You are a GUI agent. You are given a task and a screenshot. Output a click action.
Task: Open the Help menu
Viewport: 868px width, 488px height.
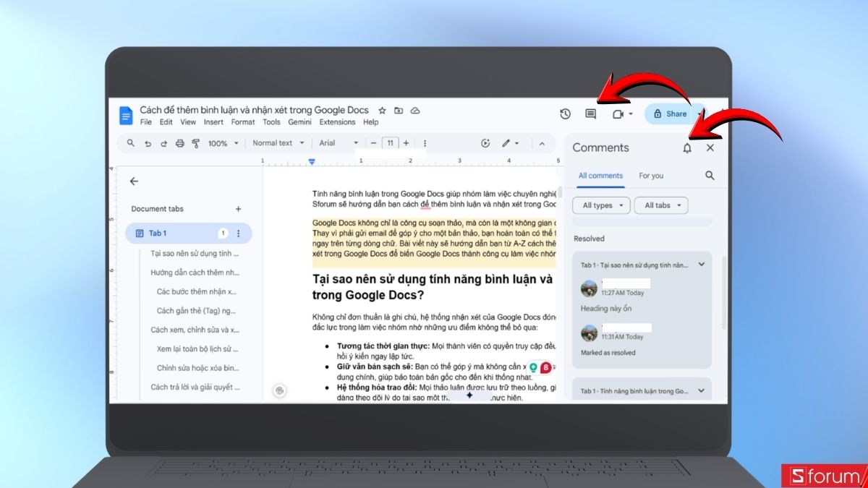pos(370,122)
